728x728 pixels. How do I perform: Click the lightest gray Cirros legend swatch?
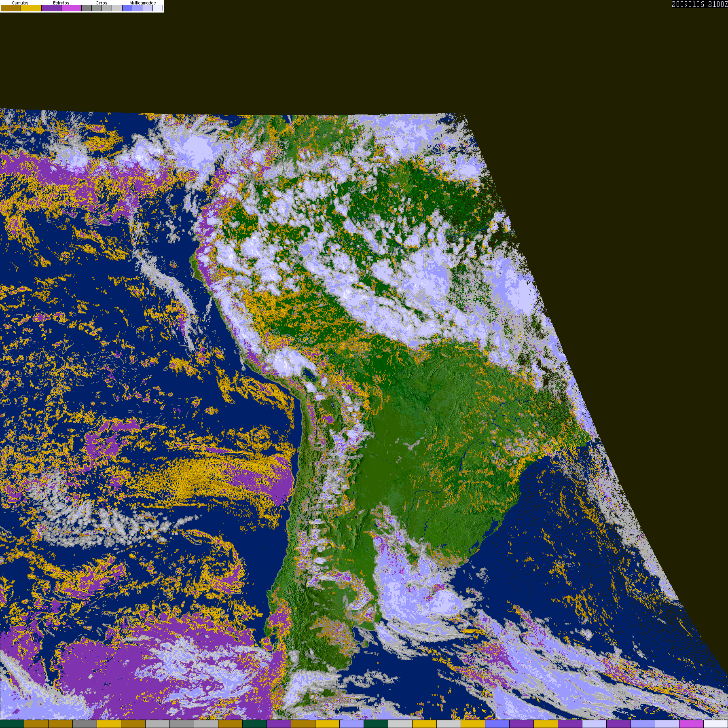117,8
